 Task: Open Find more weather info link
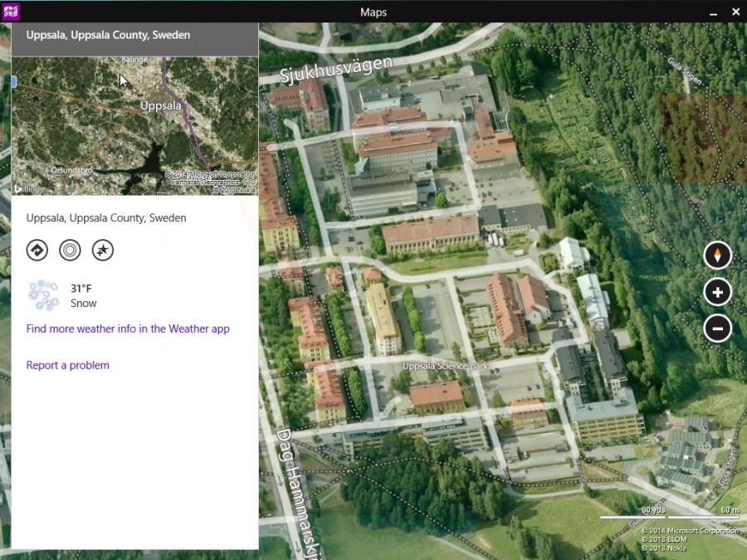[128, 329]
